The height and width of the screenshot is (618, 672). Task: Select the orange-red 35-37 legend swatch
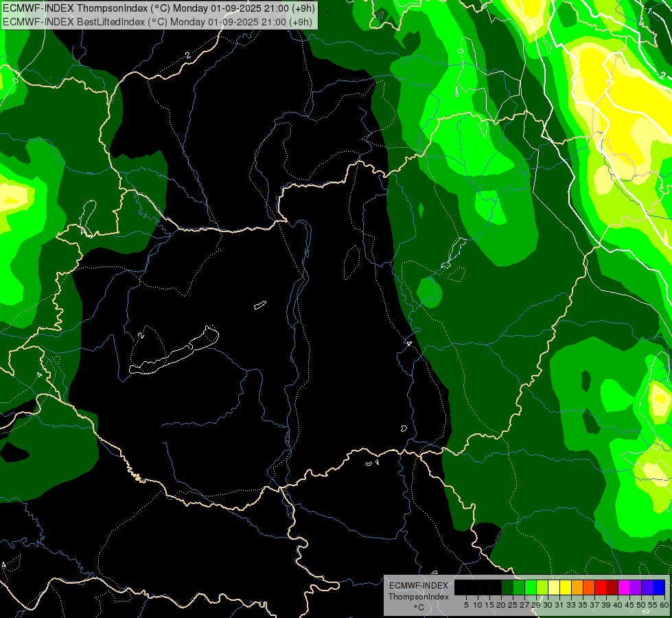589,587
